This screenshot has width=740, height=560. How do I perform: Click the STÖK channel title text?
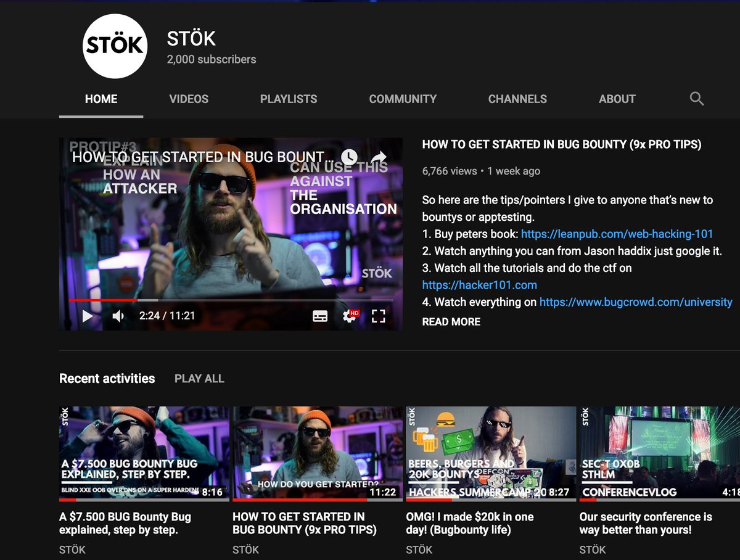click(x=191, y=38)
